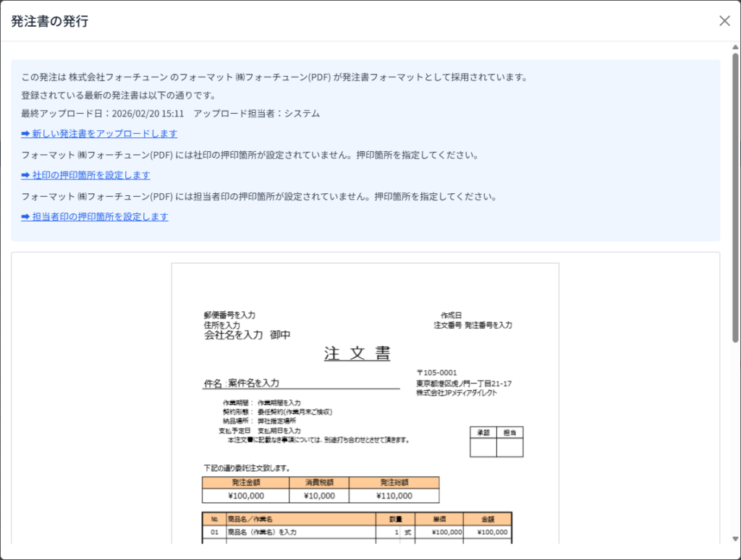Image resolution: width=741 pixels, height=560 pixels.
Task: Open the 新しい発注書をアップロードします link
Action: click(x=104, y=134)
